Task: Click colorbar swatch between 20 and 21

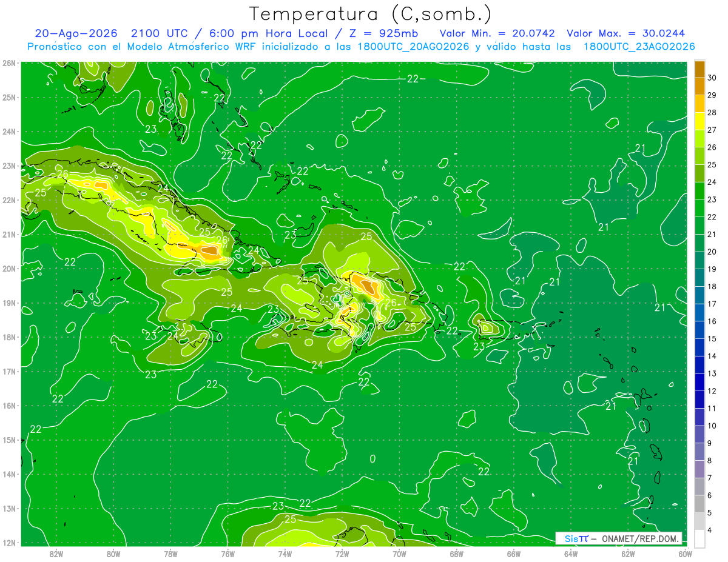Action: click(x=699, y=243)
